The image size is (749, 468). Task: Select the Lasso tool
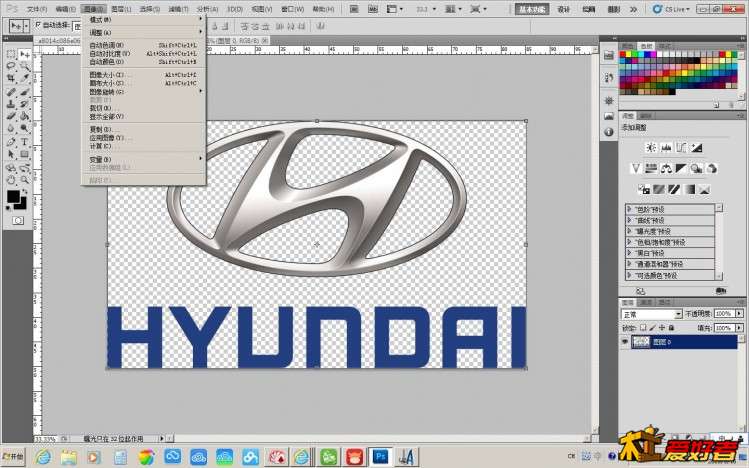11,66
